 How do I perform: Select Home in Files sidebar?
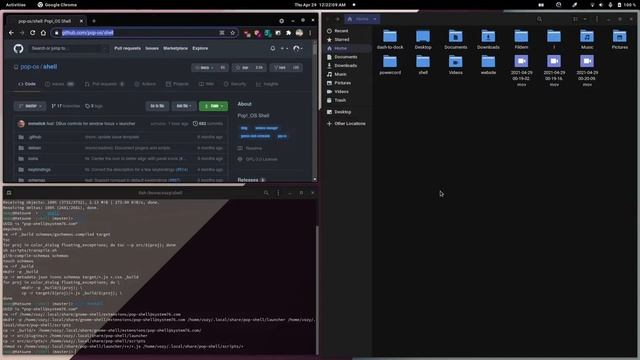tap(340, 48)
